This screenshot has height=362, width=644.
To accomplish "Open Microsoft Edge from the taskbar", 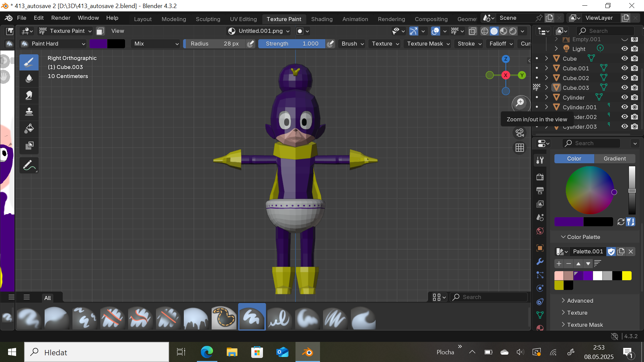I will pyautogui.click(x=207, y=352).
